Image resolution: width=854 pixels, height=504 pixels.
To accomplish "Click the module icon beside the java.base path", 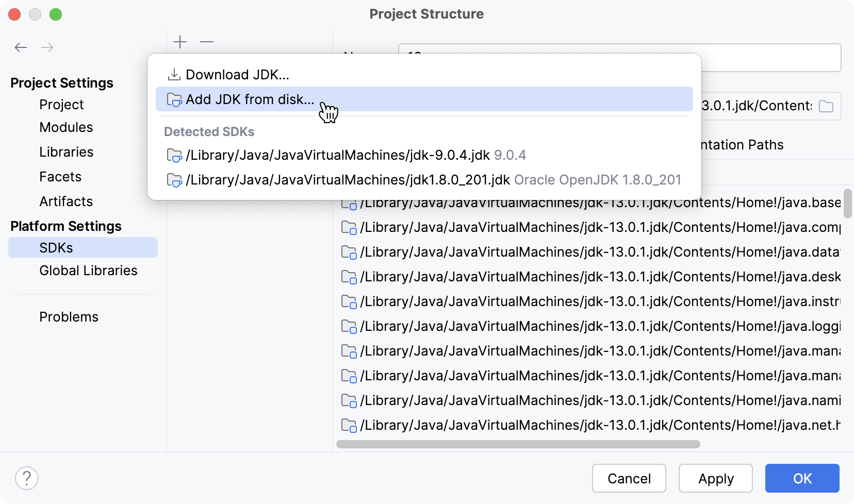I will (350, 203).
